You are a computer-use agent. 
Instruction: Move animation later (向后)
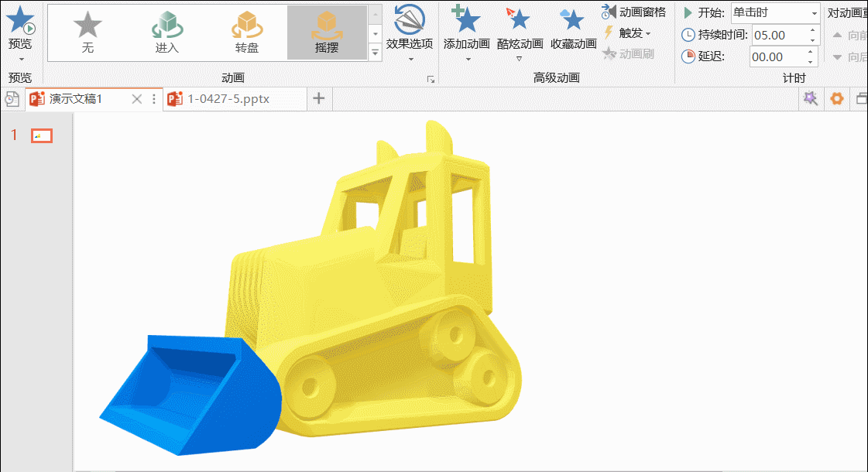849,57
